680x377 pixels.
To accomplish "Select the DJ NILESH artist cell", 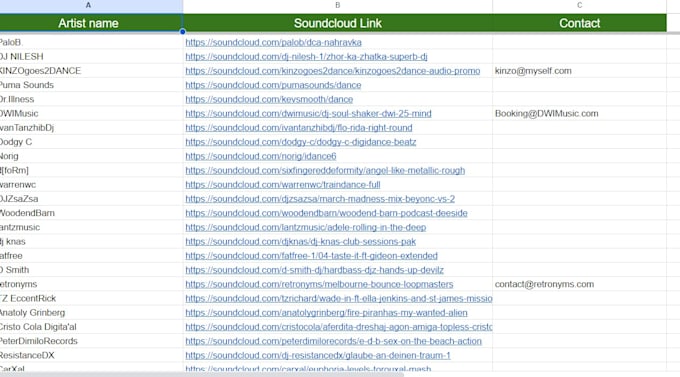I will point(91,56).
